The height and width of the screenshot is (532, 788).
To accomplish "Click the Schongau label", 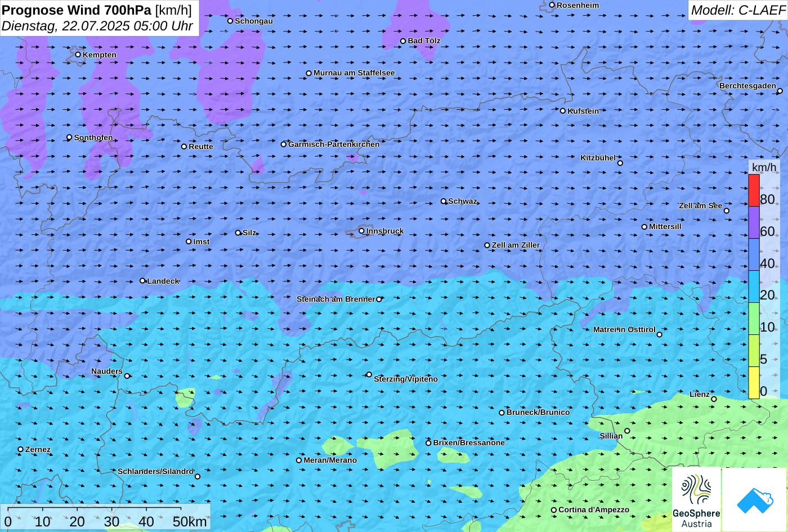I will pyautogui.click(x=254, y=21).
